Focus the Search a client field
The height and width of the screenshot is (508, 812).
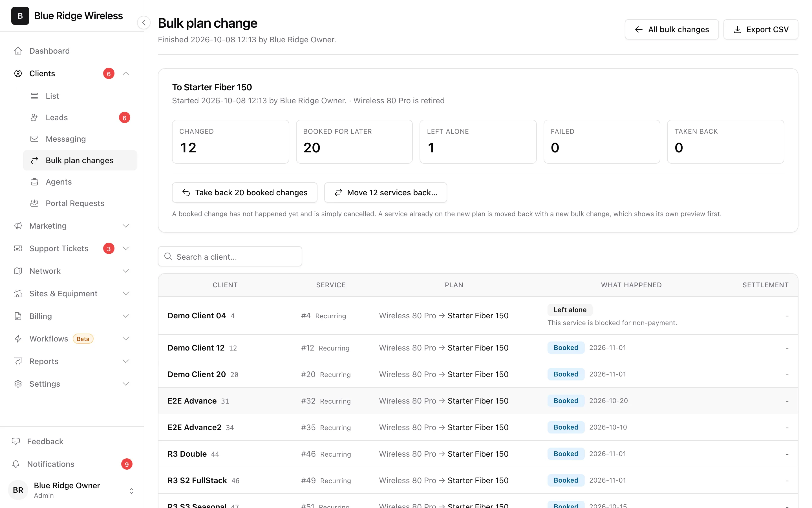click(x=230, y=257)
